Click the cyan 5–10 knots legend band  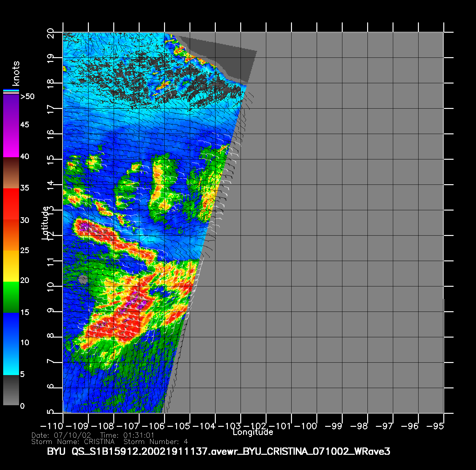pyautogui.click(x=11, y=359)
